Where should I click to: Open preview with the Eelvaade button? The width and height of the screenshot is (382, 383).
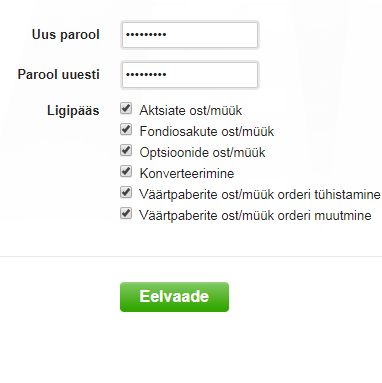tap(174, 297)
